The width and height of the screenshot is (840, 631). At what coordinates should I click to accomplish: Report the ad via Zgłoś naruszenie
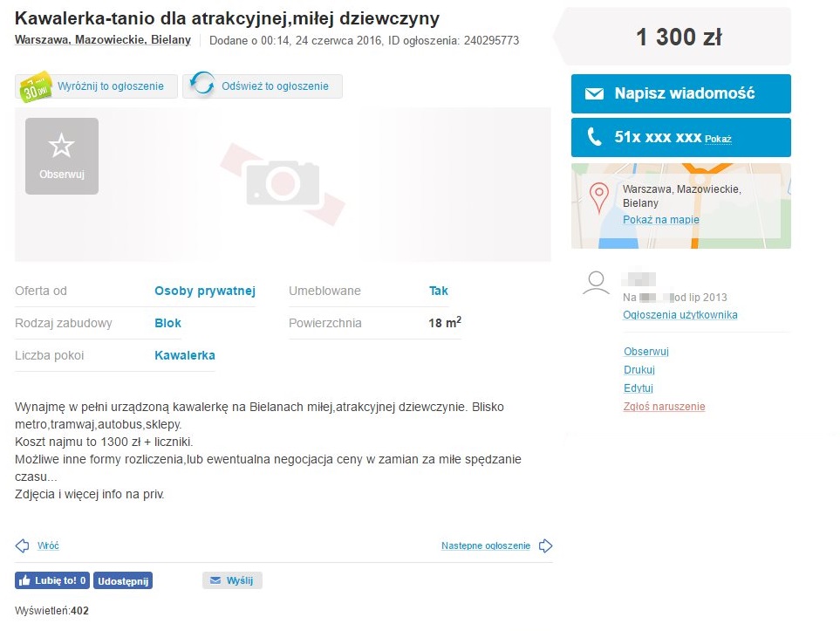point(664,406)
